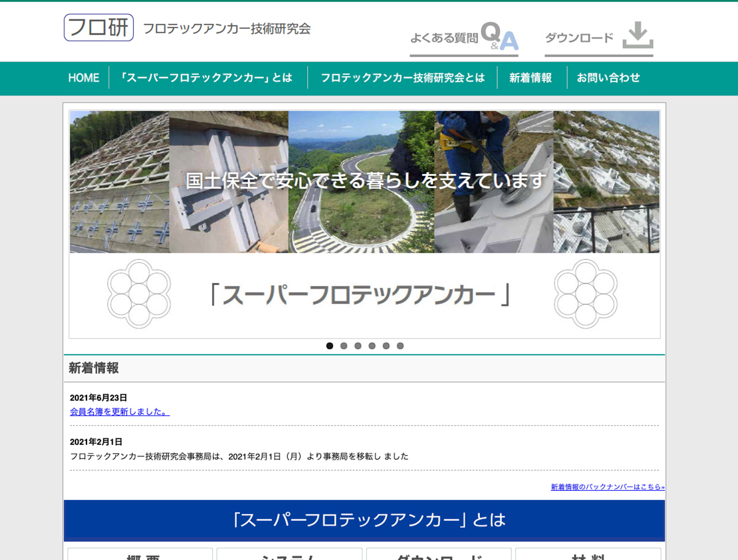Open the 新着情報 menu item

tap(530, 78)
